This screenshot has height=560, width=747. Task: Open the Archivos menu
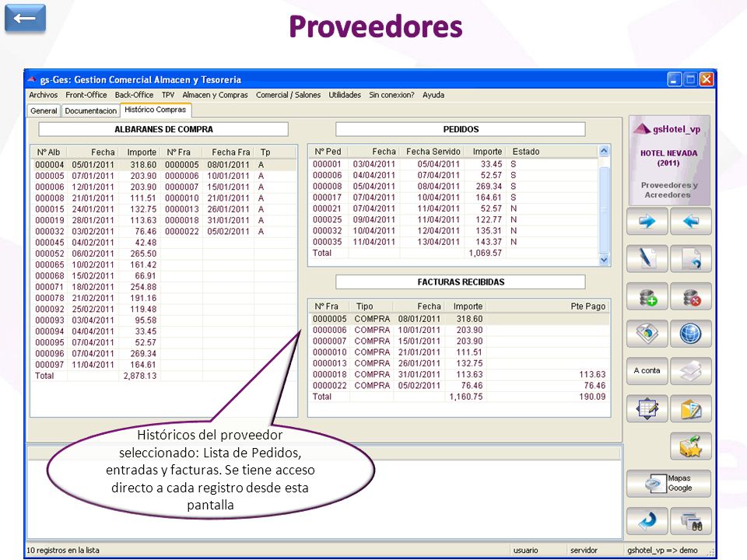click(x=44, y=95)
